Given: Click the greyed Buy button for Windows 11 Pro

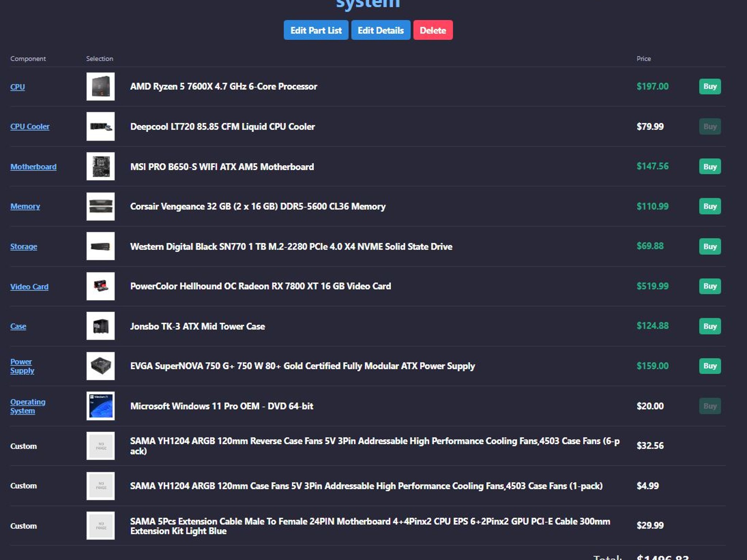Looking at the screenshot, I should click(x=710, y=406).
